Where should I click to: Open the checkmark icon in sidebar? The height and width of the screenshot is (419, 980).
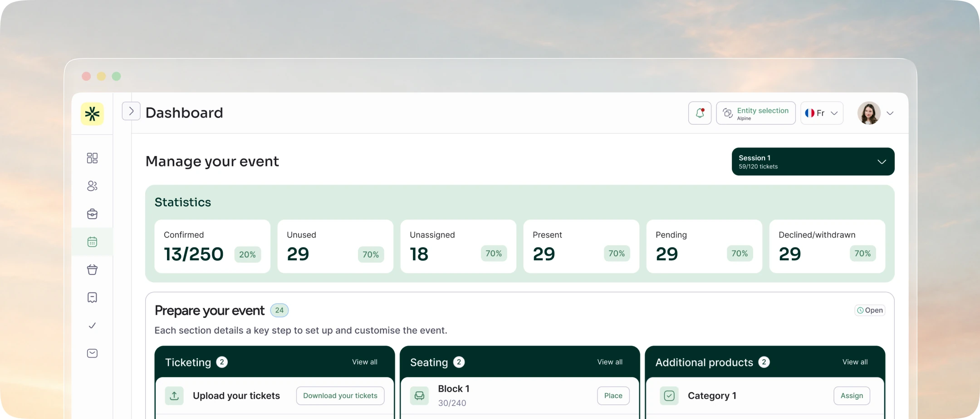[x=92, y=326]
